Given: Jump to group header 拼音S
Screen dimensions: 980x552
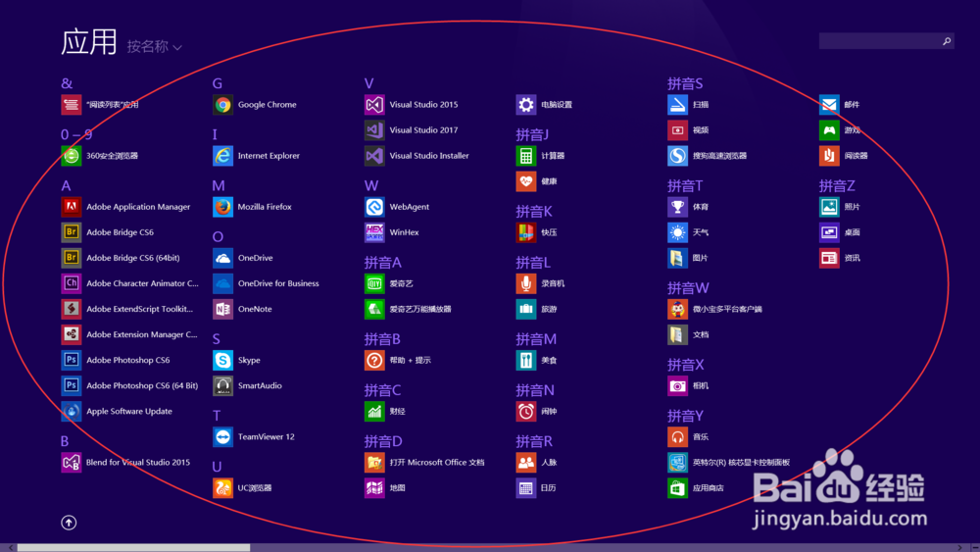Looking at the screenshot, I should [x=685, y=83].
